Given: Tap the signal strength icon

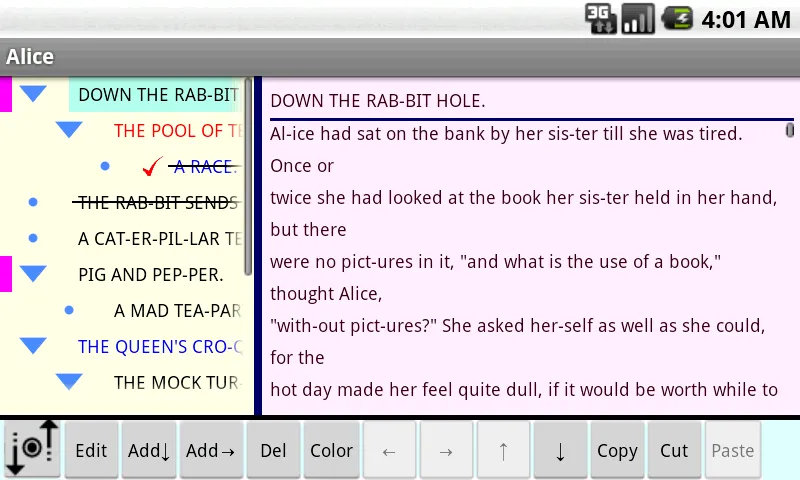Looking at the screenshot, I should point(638,19).
